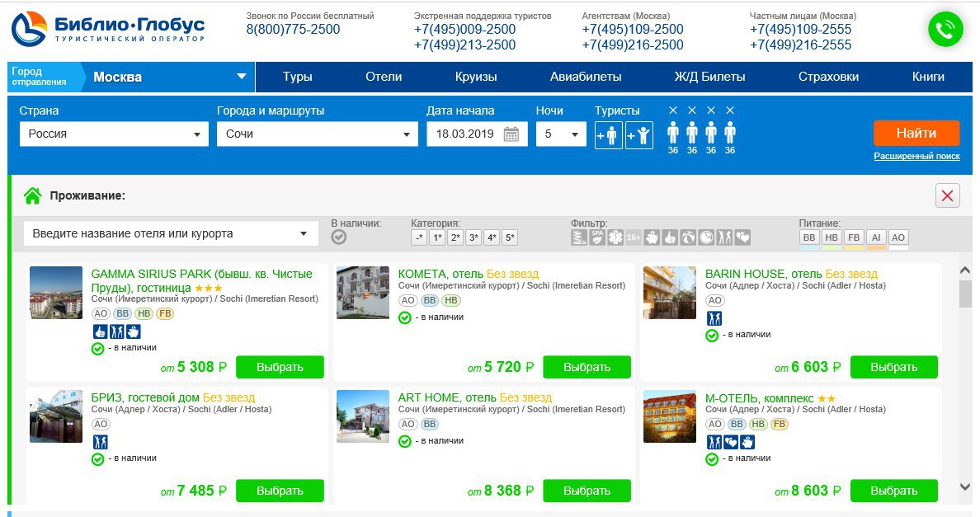Remove the first tourist with its X
Screen dimensions: 980x517
(673, 110)
